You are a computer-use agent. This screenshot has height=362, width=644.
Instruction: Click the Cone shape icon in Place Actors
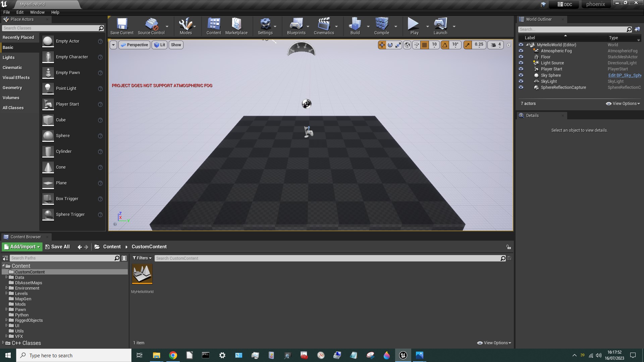pos(48,167)
